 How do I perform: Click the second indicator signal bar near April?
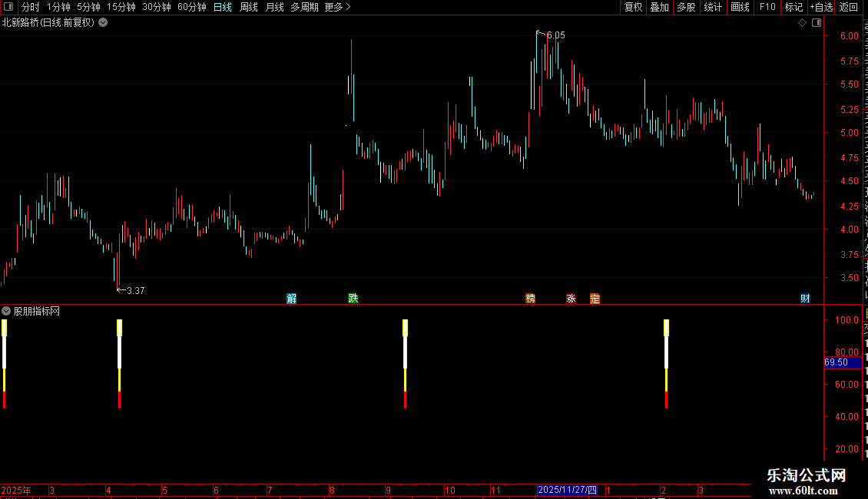pos(120,363)
